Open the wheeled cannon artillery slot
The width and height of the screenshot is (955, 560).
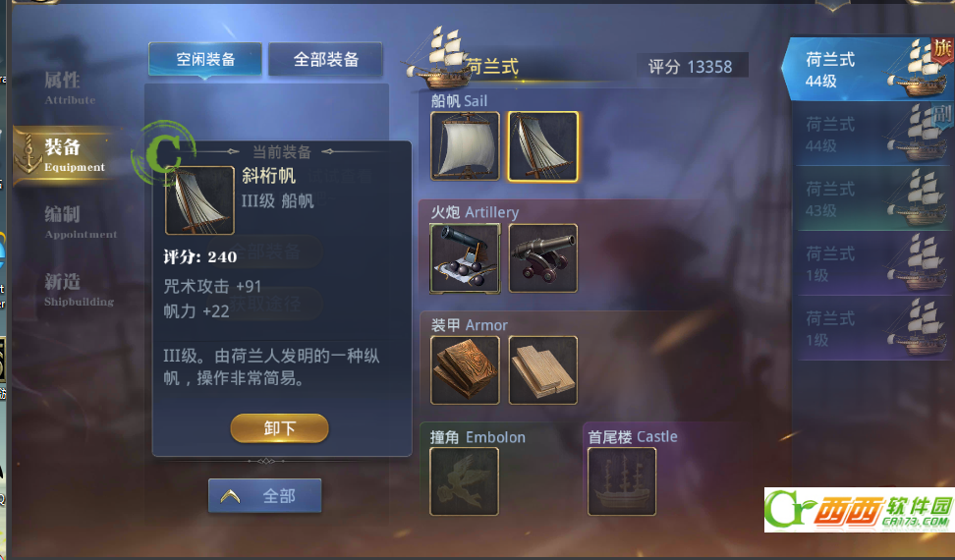(x=542, y=258)
